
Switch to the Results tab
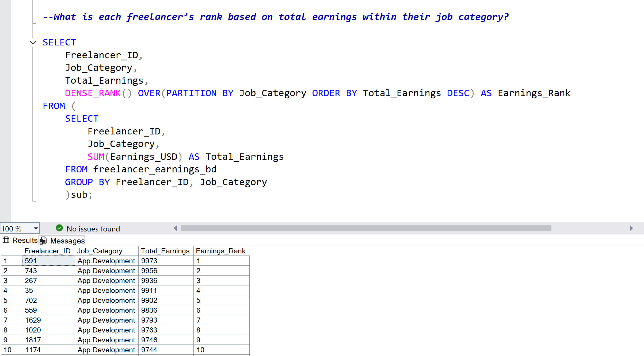[x=25, y=240]
